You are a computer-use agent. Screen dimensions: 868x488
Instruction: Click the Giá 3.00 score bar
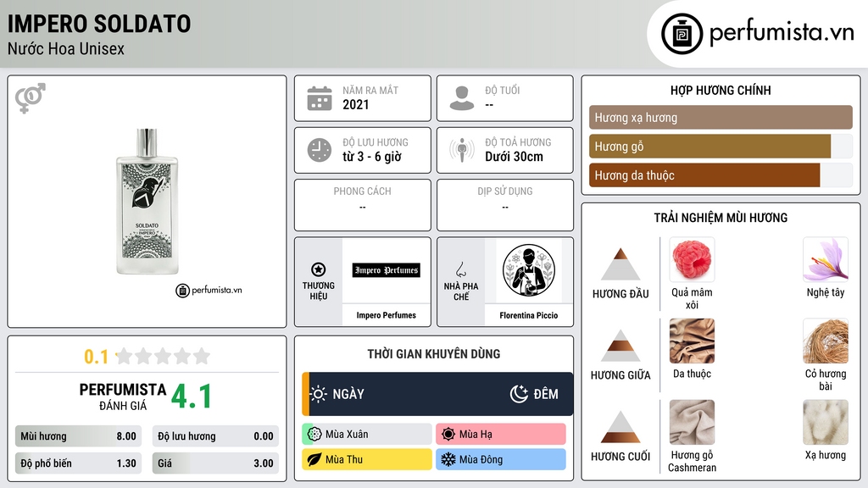tap(215, 463)
